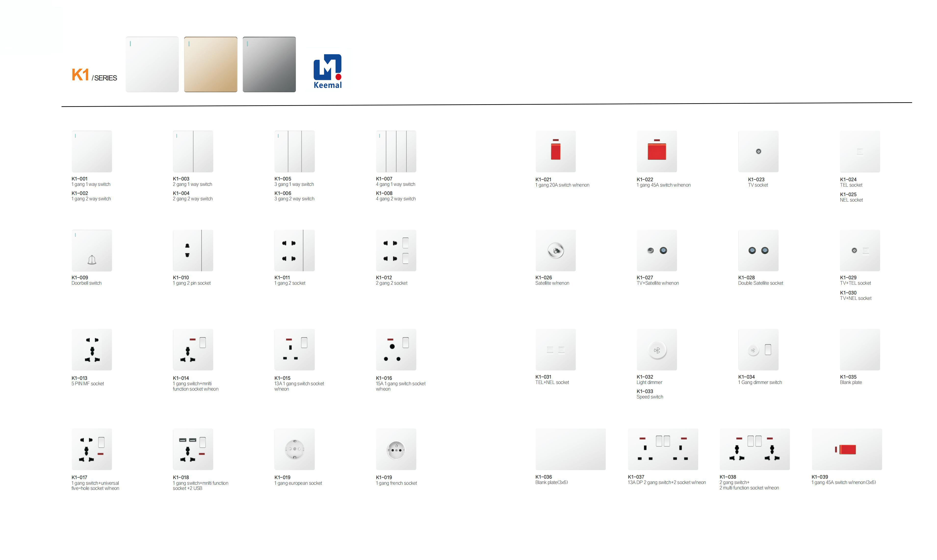Open the K1-028 Double Satellite socket image
Viewport: 937px width, 560px height.
(758, 251)
